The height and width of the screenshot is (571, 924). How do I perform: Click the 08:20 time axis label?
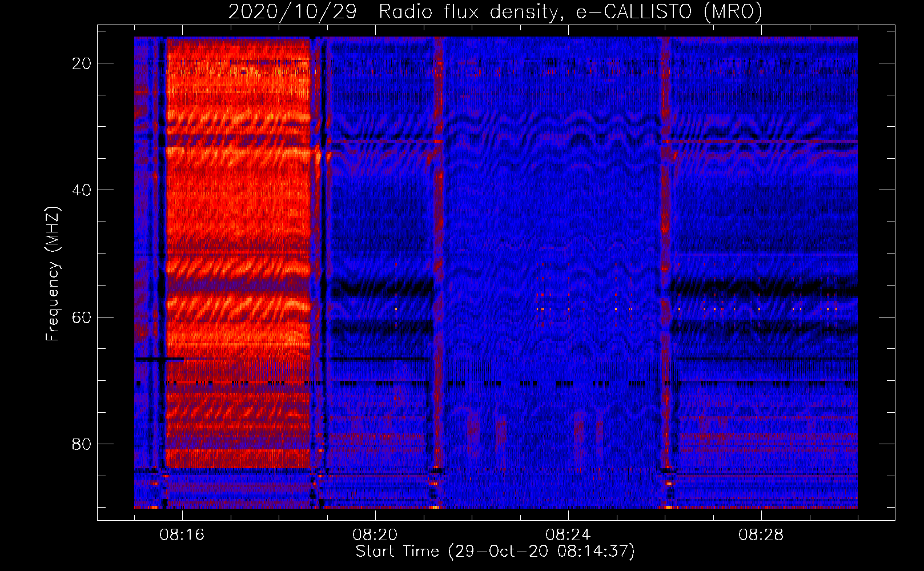375,535
